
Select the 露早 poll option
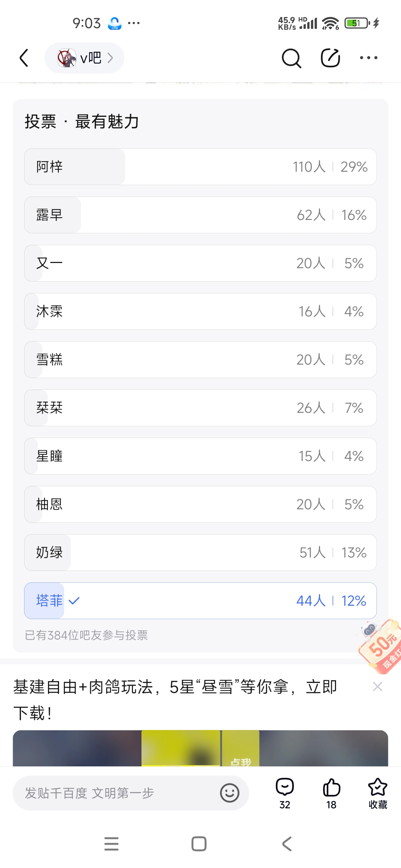pos(200,215)
